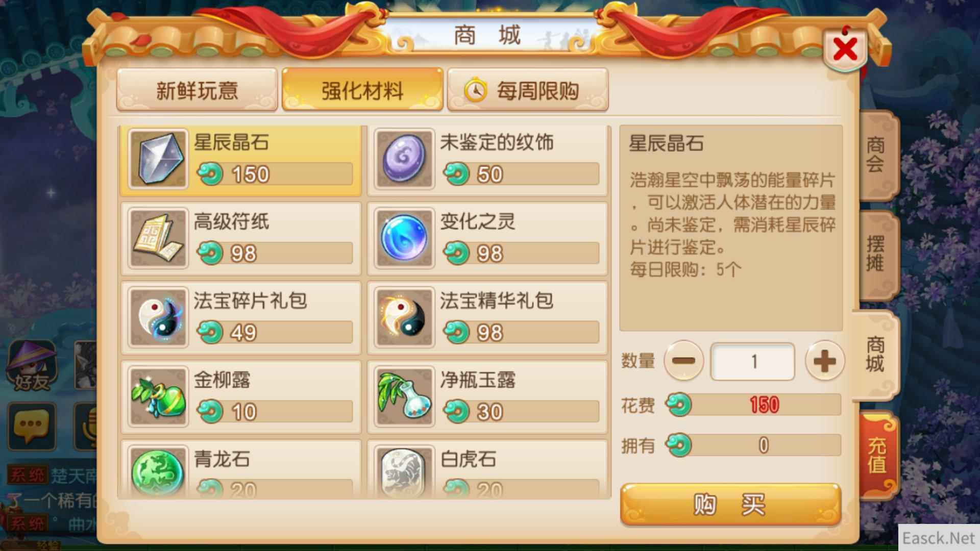Select the 青龙石 green dragon stone
The width and height of the screenshot is (980, 551).
click(158, 472)
